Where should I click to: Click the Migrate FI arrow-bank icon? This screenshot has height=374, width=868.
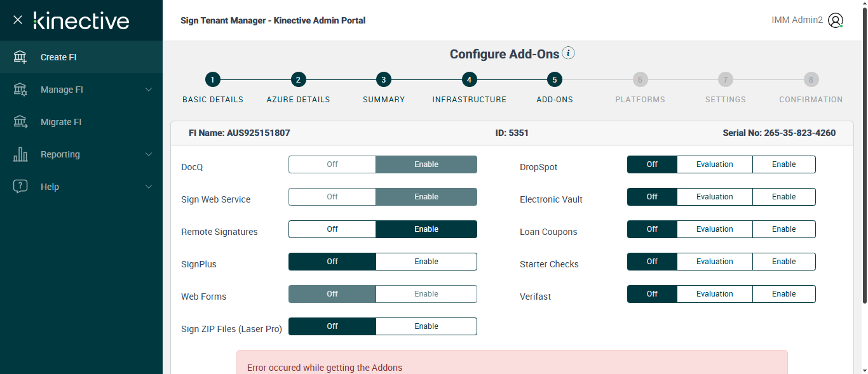20,122
